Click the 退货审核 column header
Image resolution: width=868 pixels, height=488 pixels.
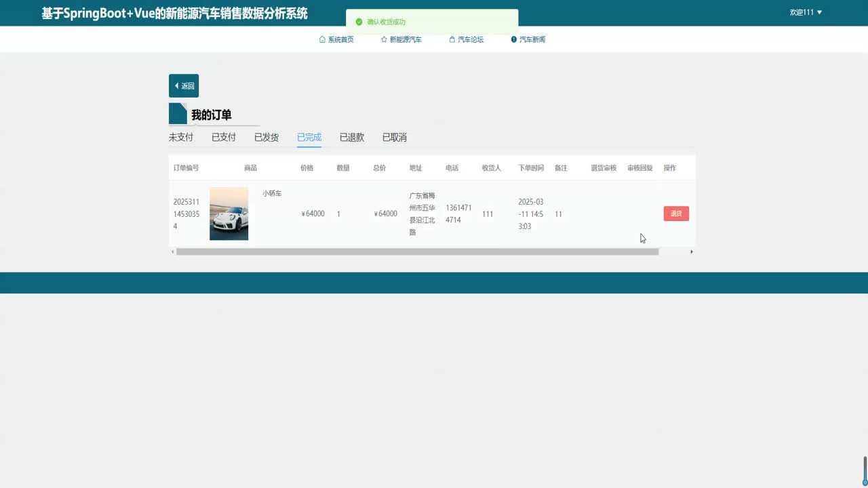pyautogui.click(x=604, y=167)
